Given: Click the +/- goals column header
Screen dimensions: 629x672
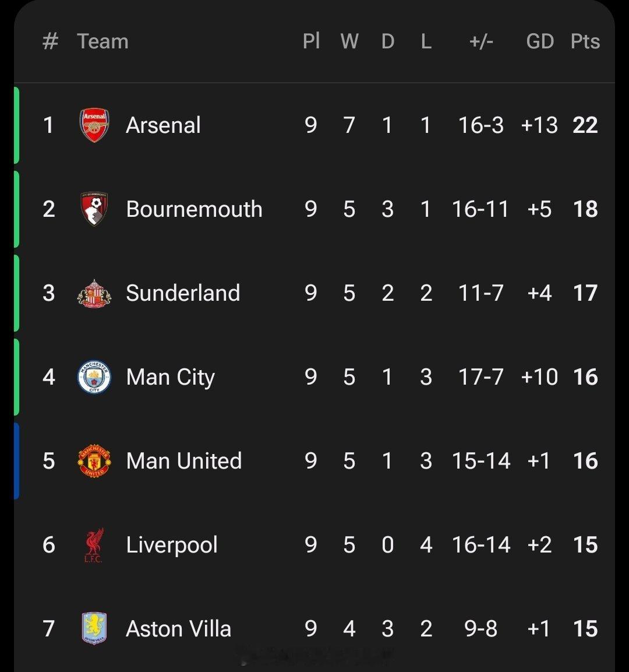Looking at the screenshot, I should [481, 41].
